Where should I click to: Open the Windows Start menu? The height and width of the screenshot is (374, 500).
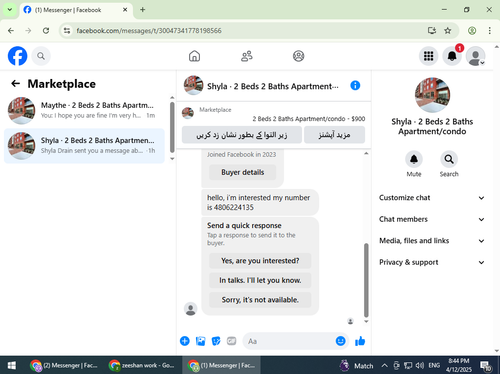point(11,366)
